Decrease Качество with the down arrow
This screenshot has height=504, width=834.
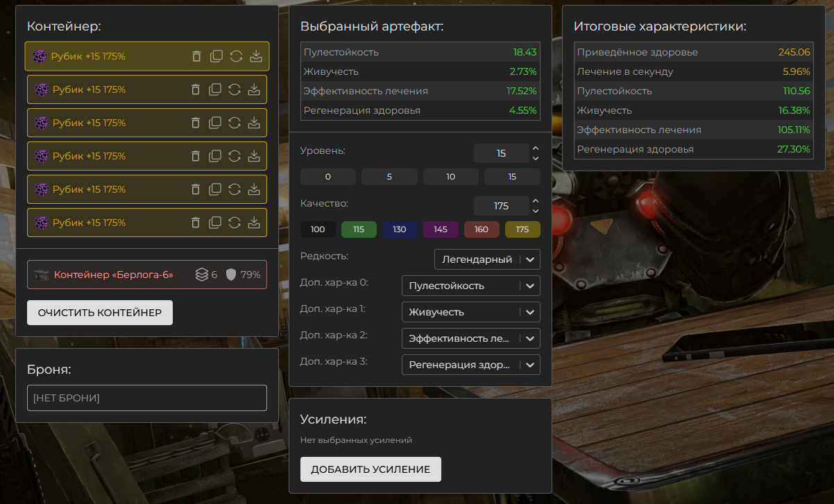(535, 211)
